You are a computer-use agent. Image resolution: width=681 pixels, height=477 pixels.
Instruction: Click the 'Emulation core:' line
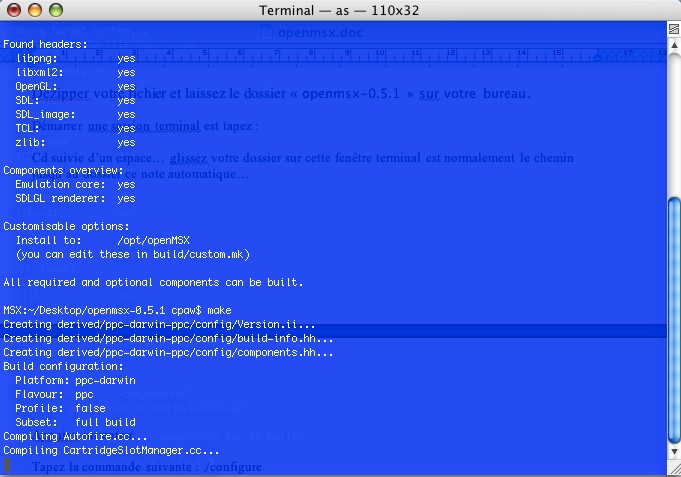(76, 184)
